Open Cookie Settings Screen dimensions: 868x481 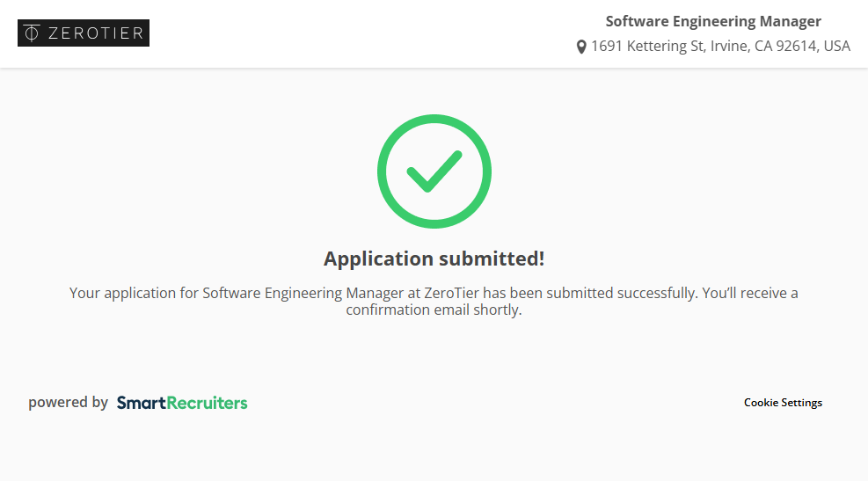[783, 403]
